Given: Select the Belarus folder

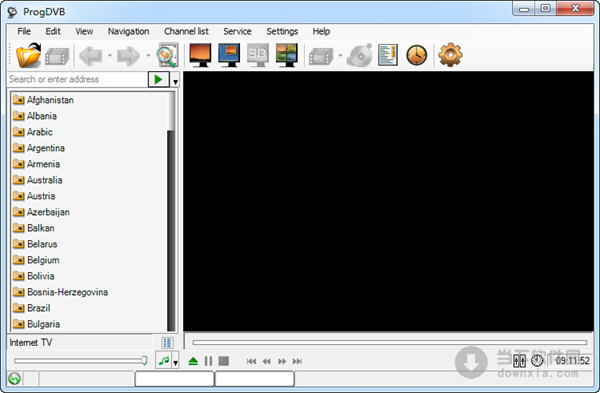Looking at the screenshot, I should tap(35, 244).
